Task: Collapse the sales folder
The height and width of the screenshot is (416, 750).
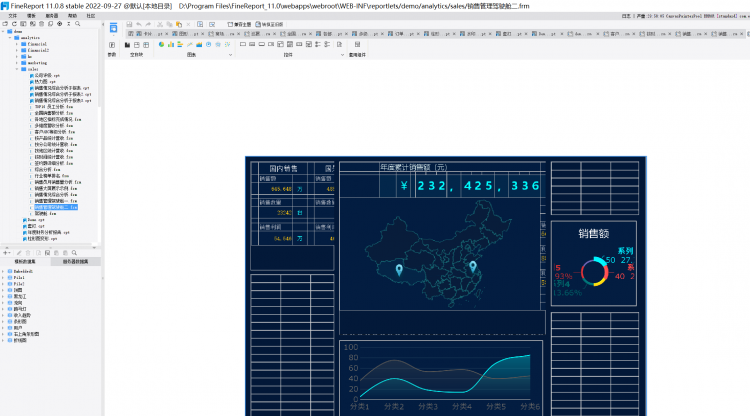Action: tap(17, 69)
